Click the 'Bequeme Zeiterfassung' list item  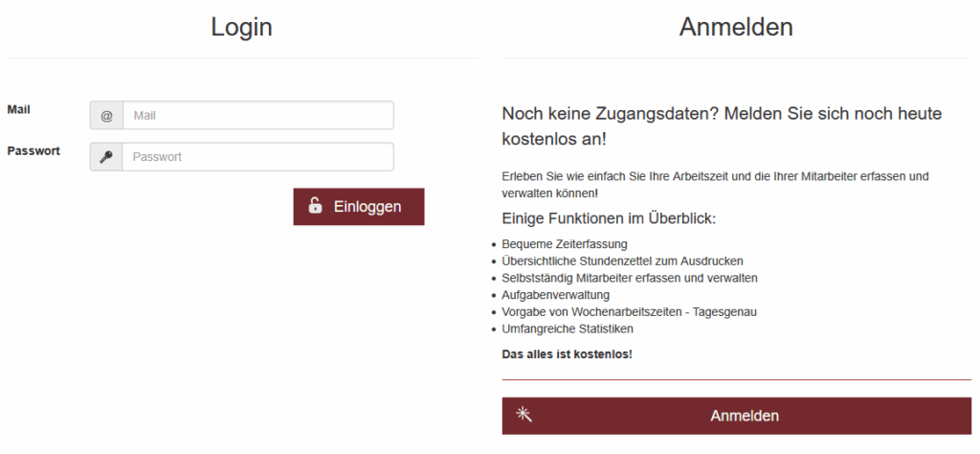564,244
